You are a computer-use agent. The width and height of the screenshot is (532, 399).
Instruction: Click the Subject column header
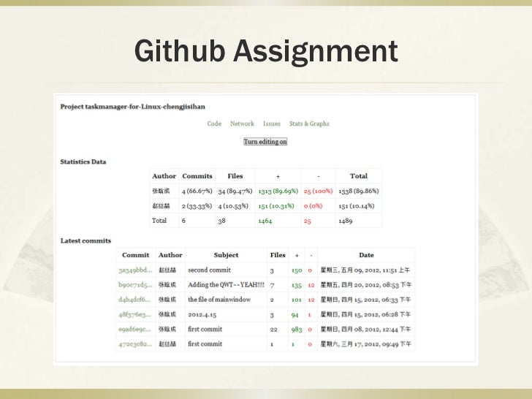226,255
